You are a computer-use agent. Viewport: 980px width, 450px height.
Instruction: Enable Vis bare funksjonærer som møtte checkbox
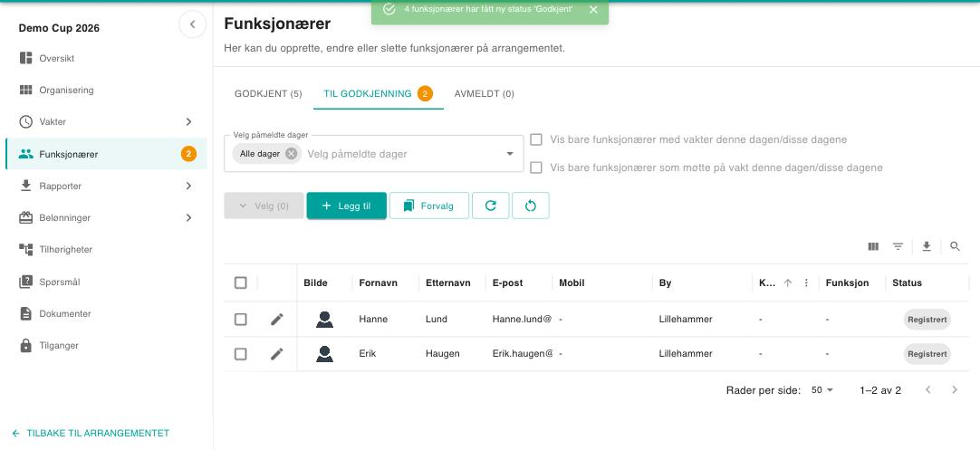[x=535, y=168]
